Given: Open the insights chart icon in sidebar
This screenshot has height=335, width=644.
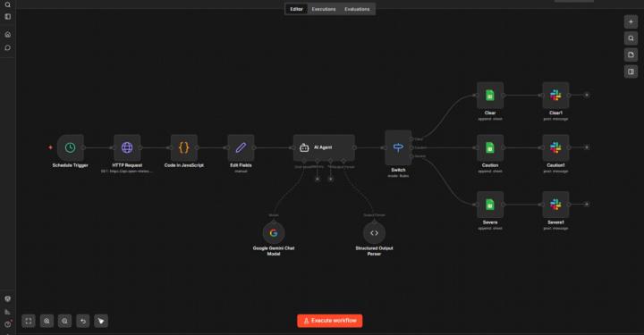Looking at the screenshot, I should pyautogui.click(x=8, y=312).
